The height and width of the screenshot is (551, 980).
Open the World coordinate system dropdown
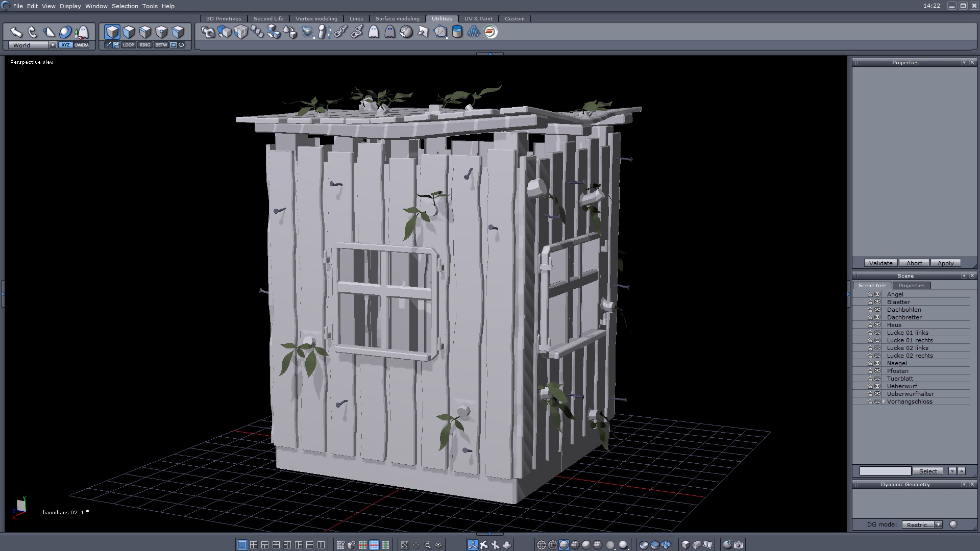53,45
